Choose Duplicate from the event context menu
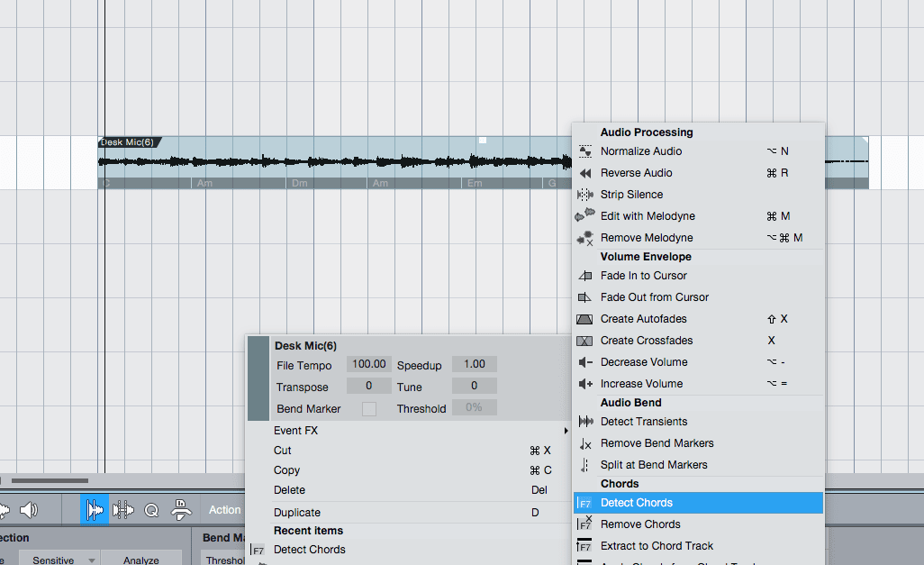924x565 pixels. (297, 512)
